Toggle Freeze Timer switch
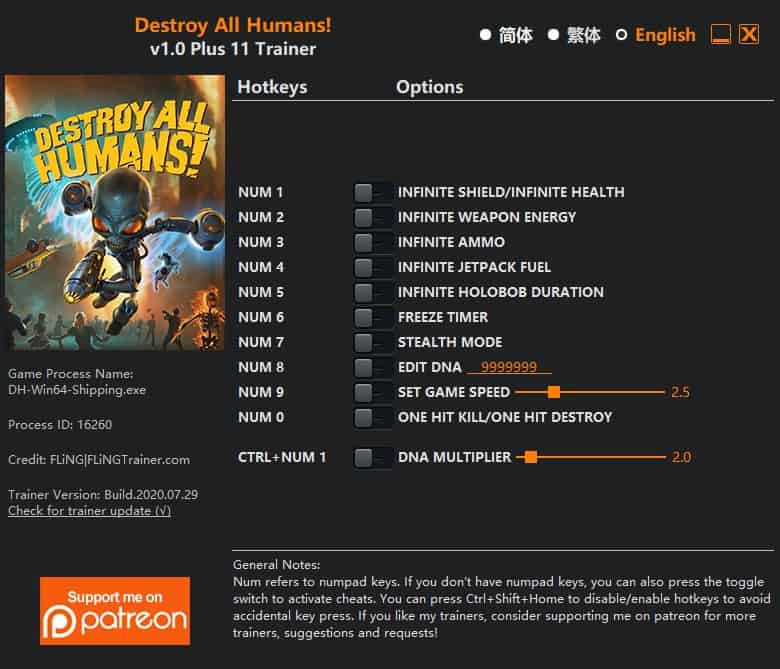Viewport: 780px width, 669px height. 373,317
